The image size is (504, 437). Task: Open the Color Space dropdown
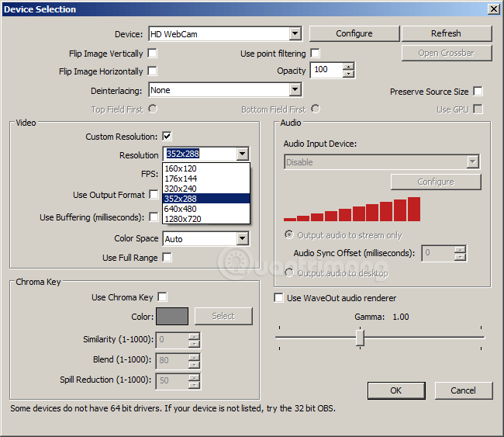pyautogui.click(x=242, y=239)
